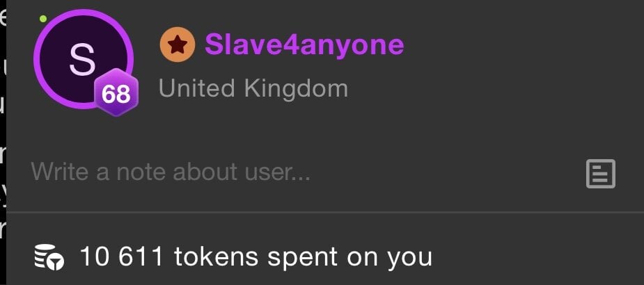Select the purple level 68 hexagon badge
The width and height of the screenshot is (644, 285).
pos(117,93)
